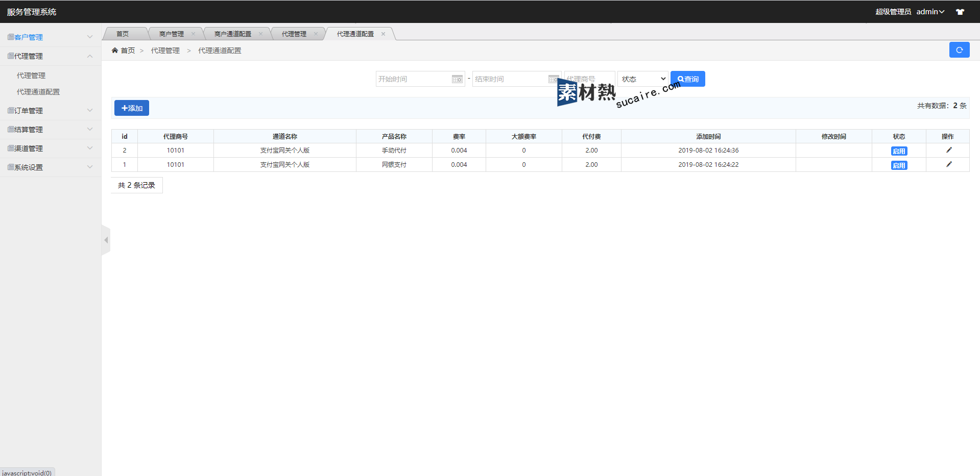Collapse 代理管理 sidebar menu
This screenshot has height=476, width=980.
[x=50, y=56]
